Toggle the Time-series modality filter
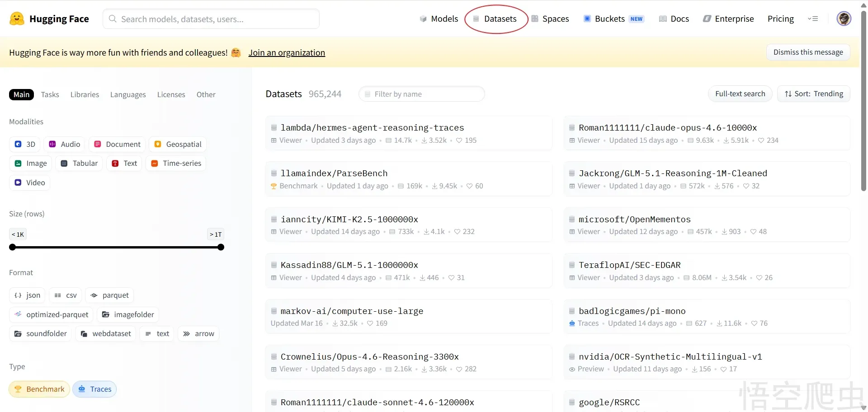868x412 pixels. (x=176, y=164)
